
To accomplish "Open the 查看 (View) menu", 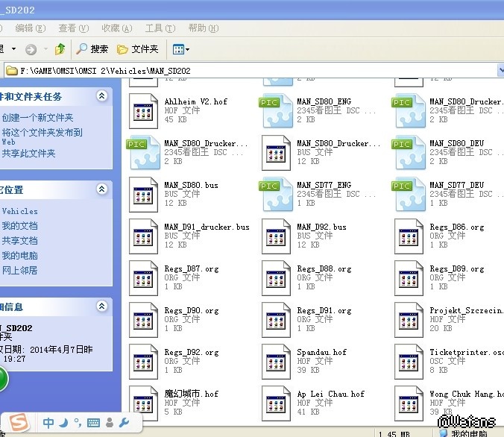I will point(72,28).
